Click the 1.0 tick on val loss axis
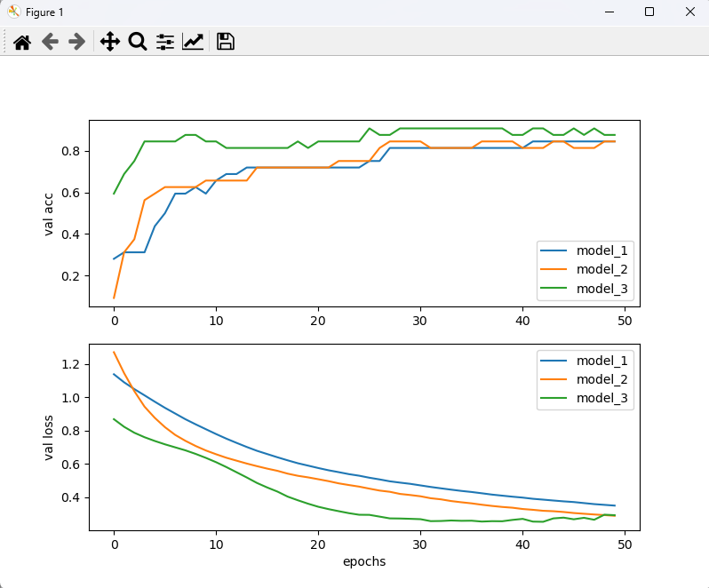 (x=70, y=398)
